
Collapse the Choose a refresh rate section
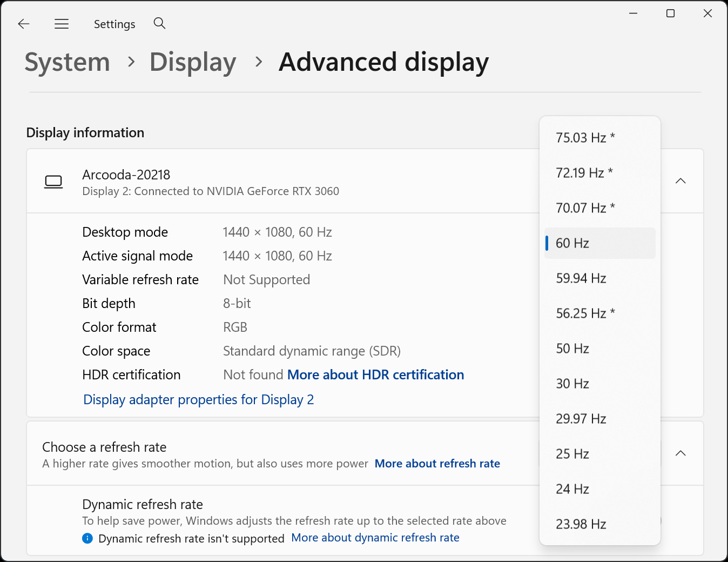click(680, 453)
